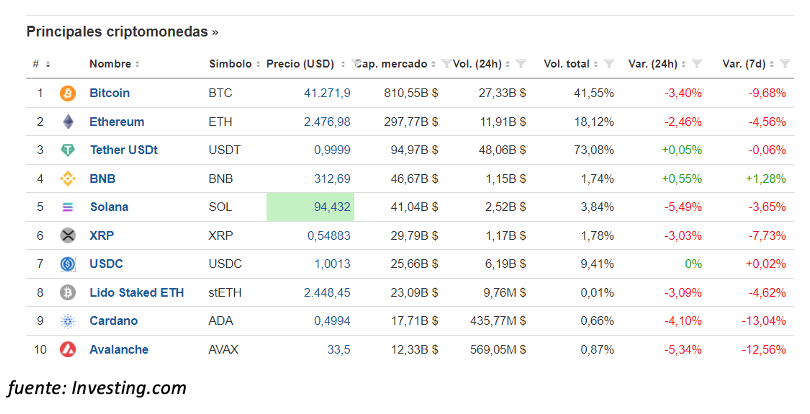Click Bitcoin market cap 810,55B $
Viewport: 810px width, 414px height.
click(x=411, y=93)
